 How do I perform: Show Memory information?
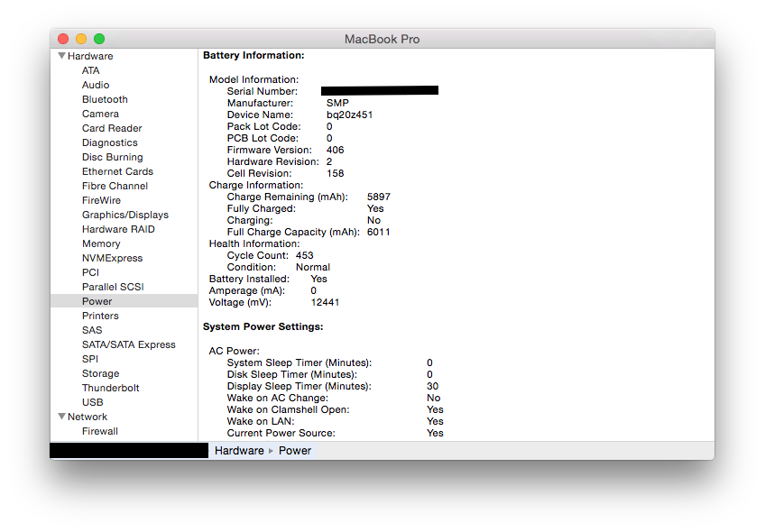coord(101,243)
